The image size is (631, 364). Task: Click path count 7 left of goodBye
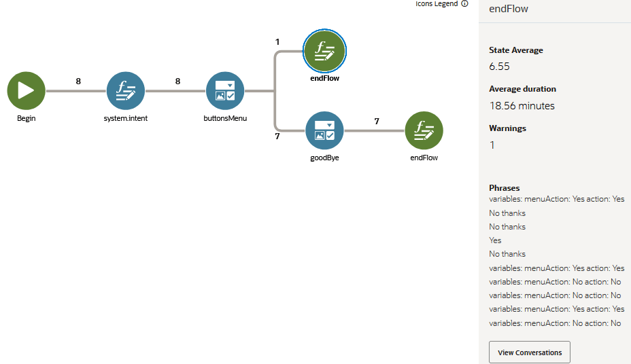tap(277, 136)
